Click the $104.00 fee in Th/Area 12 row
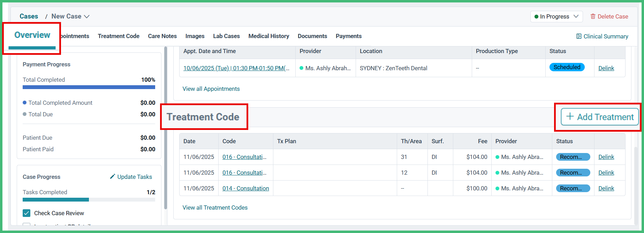The image size is (644, 233). click(477, 173)
